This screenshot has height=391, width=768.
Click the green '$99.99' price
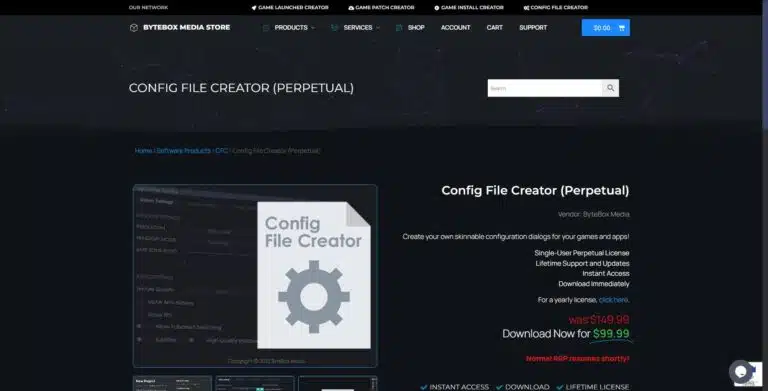click(611, 334)
